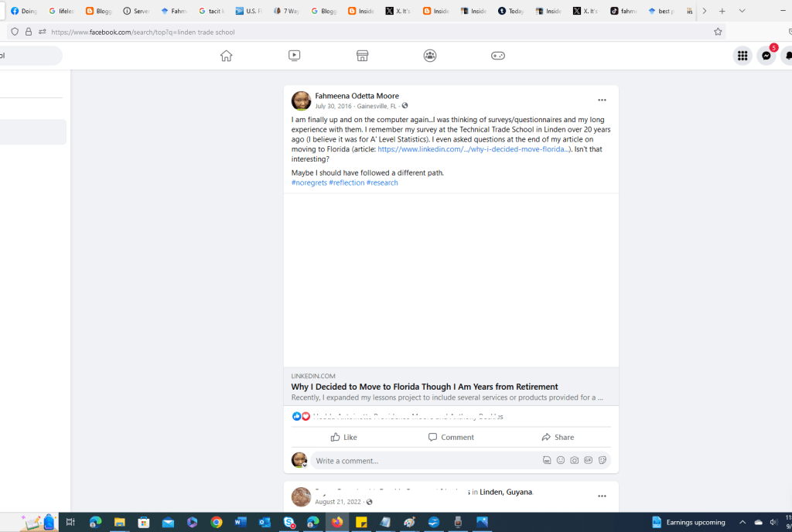Attach a photo using the camera icon
The image size is (792, 532).
point(574,459)
